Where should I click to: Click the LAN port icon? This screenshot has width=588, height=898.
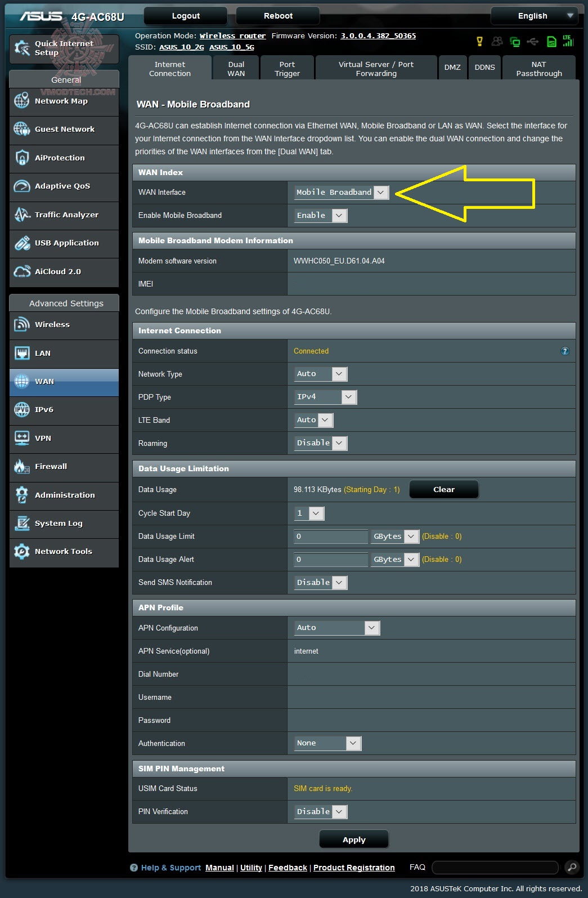tap(22, 353)
